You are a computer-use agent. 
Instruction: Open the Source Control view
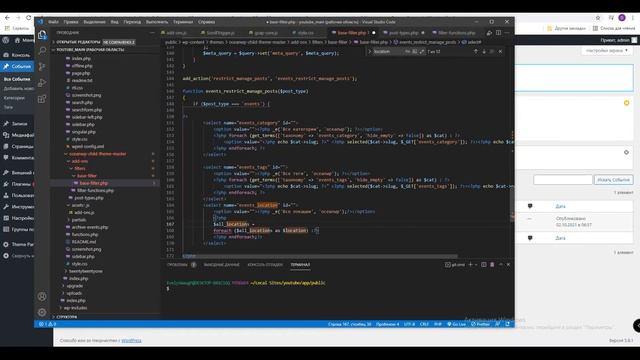[x=42, y=67]
